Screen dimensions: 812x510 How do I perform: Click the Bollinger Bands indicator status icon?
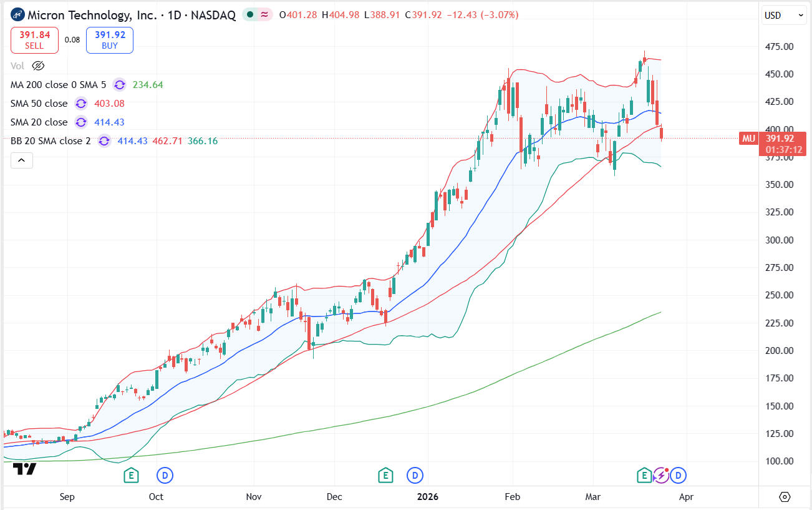(104, 141)
